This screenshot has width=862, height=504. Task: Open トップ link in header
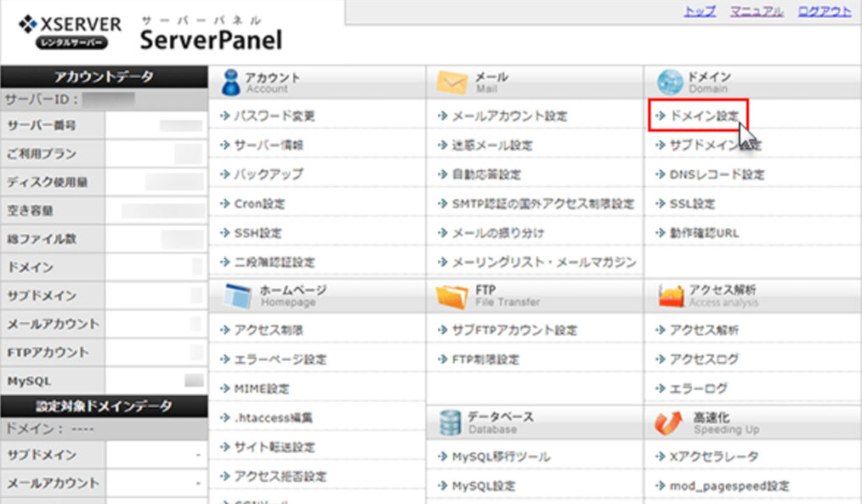tap(700, 11)
